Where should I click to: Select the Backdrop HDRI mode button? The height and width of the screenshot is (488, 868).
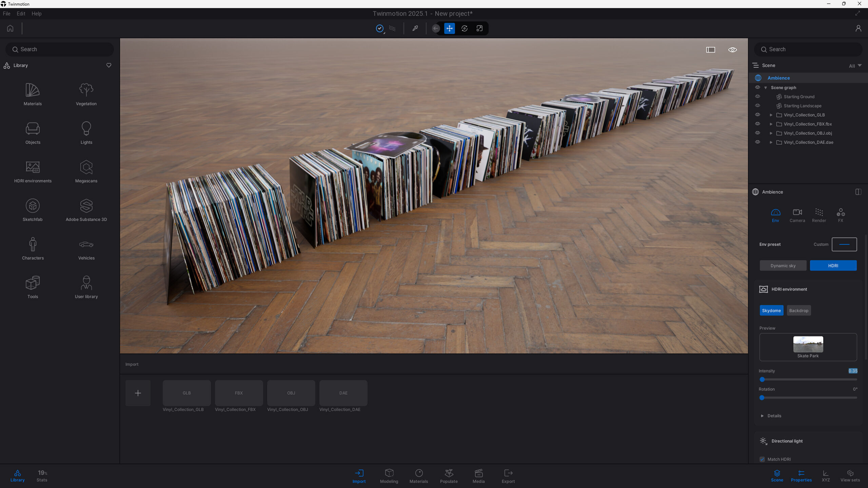(798, 310)
